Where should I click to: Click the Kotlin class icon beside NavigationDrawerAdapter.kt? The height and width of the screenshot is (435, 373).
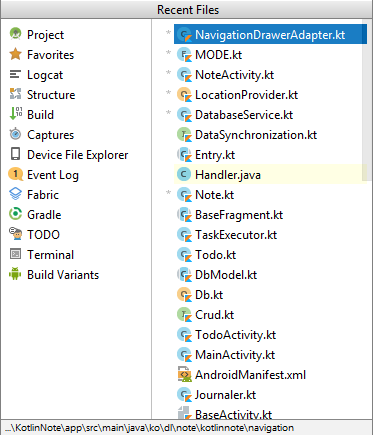pyautogui.click(x=184, y=35)
